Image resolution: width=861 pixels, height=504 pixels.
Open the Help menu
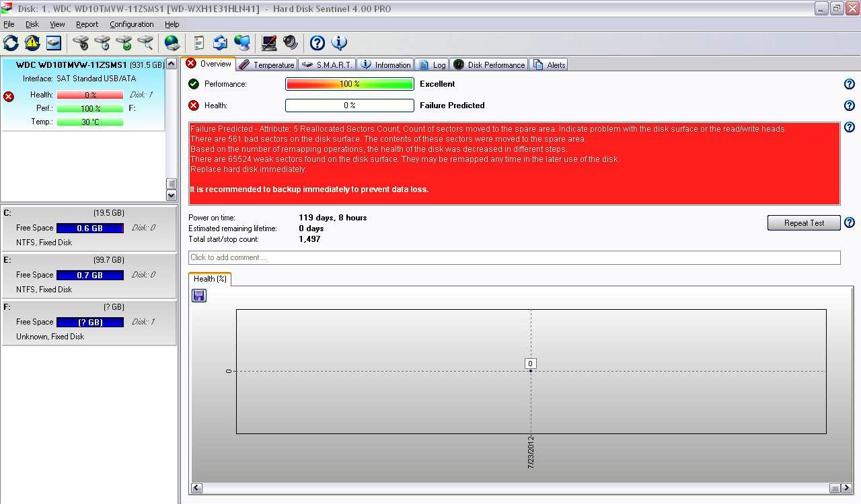(x=172, y=24)
